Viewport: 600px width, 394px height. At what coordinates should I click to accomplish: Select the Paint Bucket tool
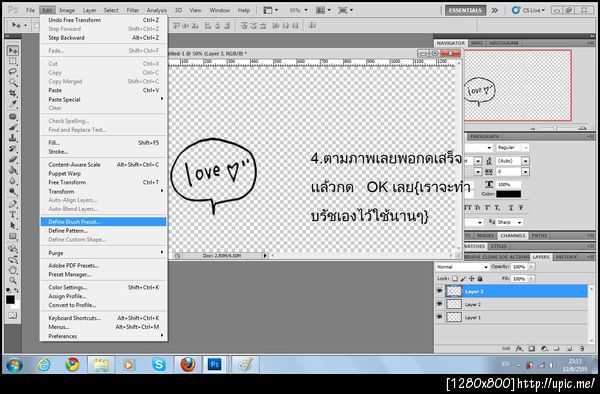pyautogui.click(x=13, y=169)
